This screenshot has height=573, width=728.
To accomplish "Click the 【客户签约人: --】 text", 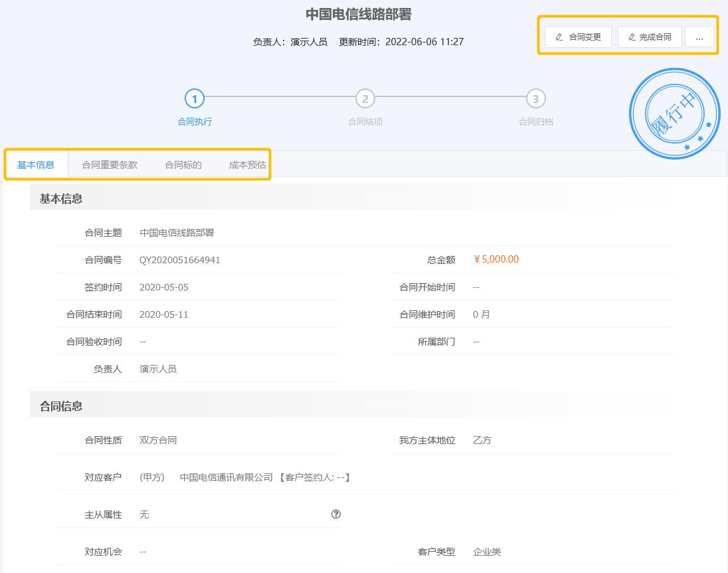I will [x=314, y=477].
